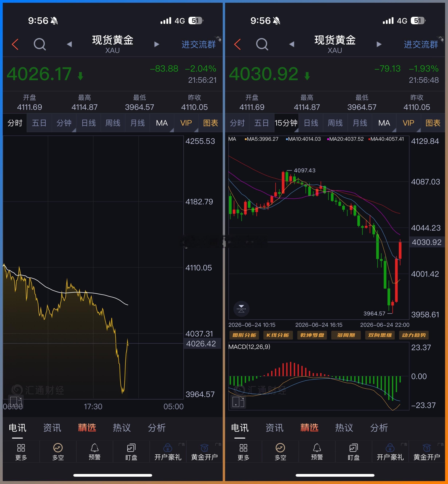This screenshot has width=448, height=484.
Task: Tap landscape rotate icon on right MACD panel
Action: (x=238, y=402)
